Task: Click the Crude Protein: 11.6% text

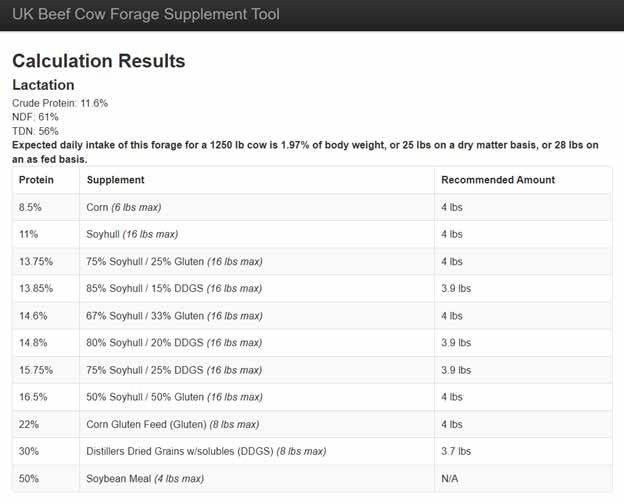Action: click(60, 103)
